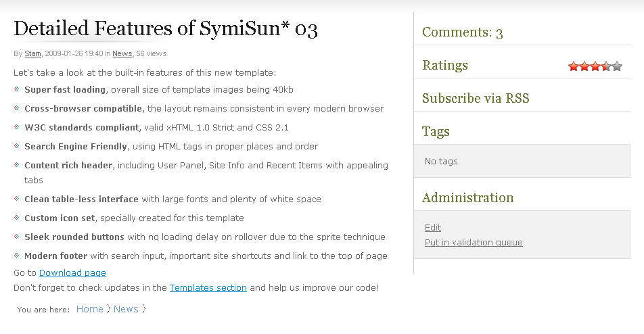Viewport: 644px width, 334px height.
Task: Rate the article four stars
Action: [606, 66]
